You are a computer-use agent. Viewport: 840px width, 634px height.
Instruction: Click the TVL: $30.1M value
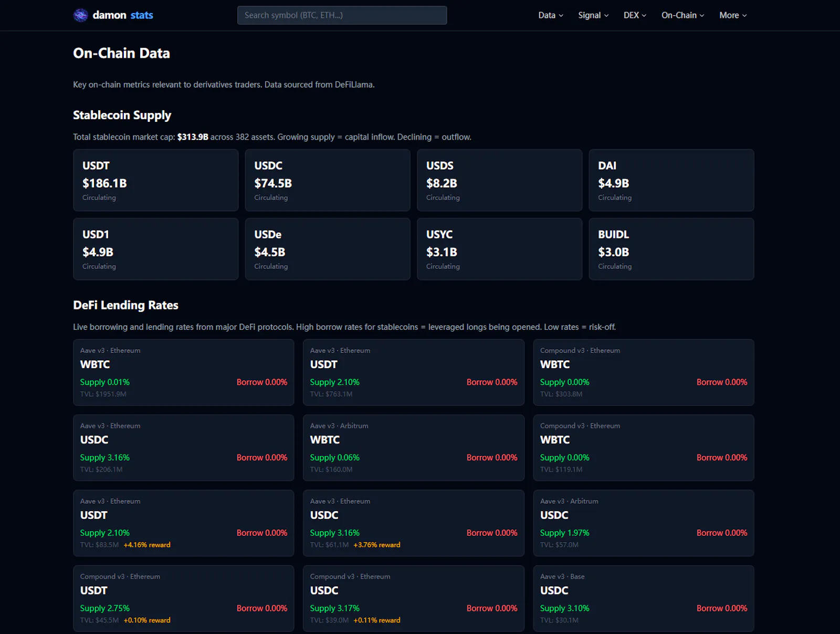(x=559, y=620)
